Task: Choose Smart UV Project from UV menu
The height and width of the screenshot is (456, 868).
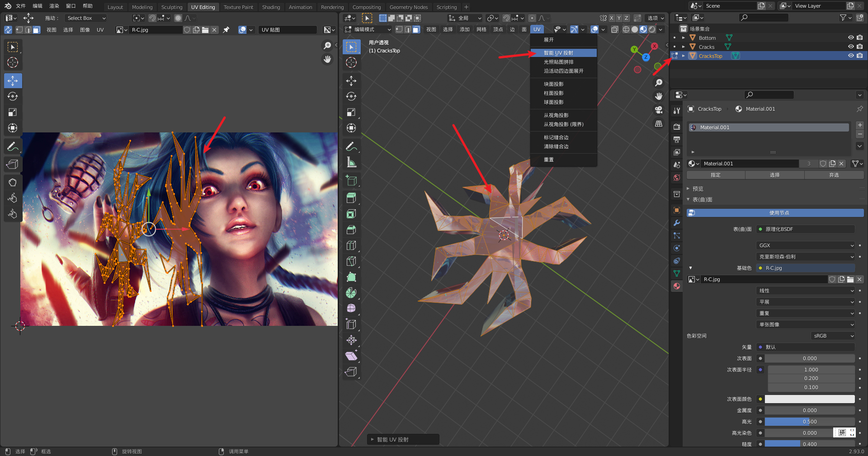Action: [x=563, y=53]
